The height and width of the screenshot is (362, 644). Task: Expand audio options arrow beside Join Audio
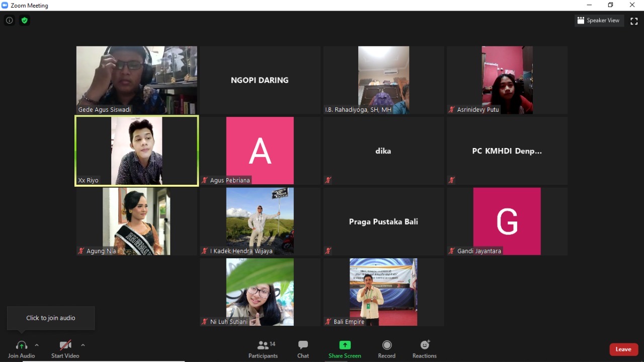[37, 345]
